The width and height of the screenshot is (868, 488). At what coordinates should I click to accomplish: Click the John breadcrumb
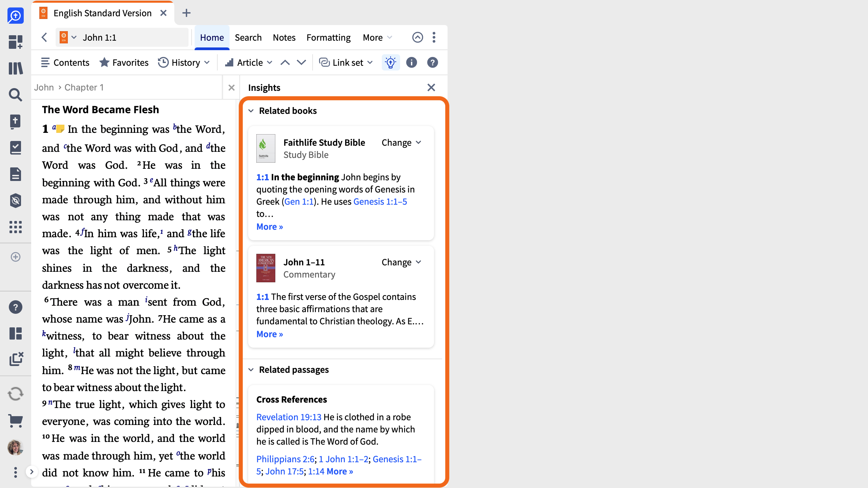44,87
